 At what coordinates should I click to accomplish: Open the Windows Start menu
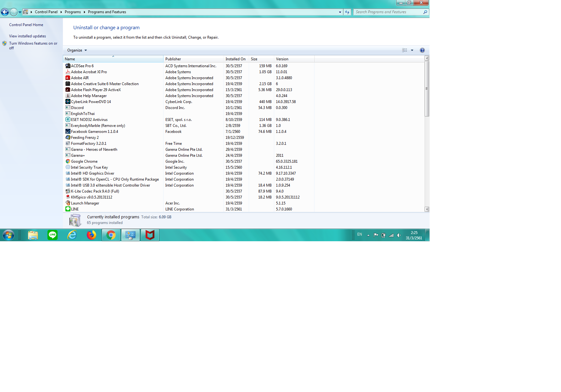point(8,235)
